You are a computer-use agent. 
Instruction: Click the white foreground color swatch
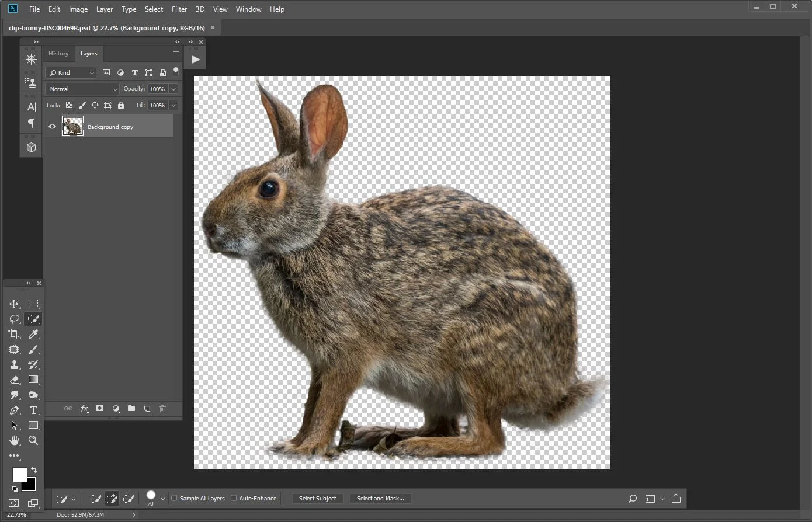pyautogui.click(x=19, y=474)
